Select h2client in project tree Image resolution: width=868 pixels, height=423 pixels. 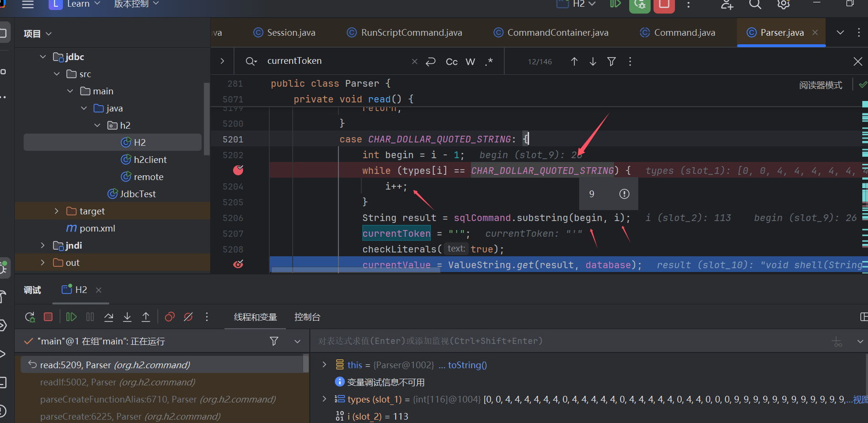(x=144, y=160)
